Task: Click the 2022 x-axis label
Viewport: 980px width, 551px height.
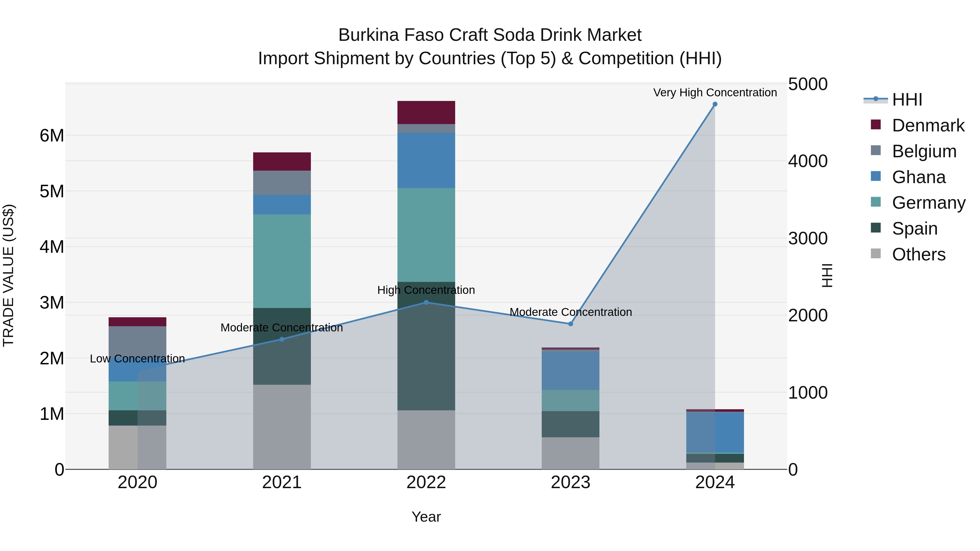Action: click(426, 482)
